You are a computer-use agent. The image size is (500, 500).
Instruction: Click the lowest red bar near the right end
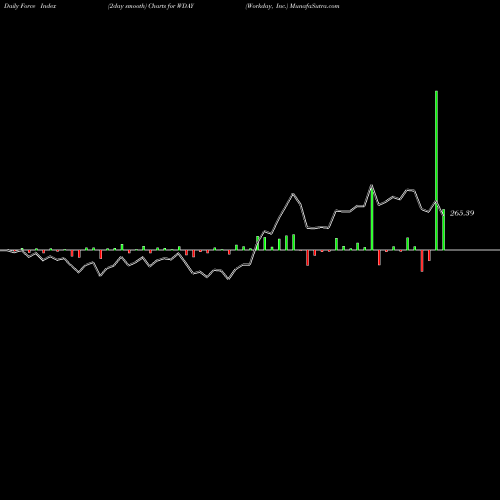[x=422, y=261]
